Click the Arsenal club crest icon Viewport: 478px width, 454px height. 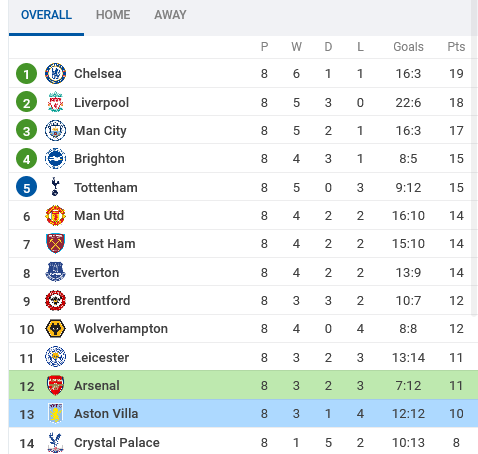(55, 385)
